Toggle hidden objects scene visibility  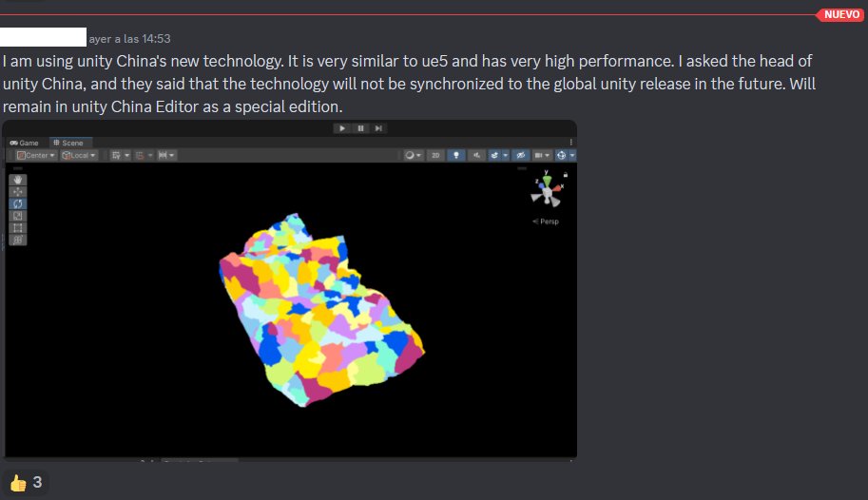pyautogui.click(x=520, y=156)
